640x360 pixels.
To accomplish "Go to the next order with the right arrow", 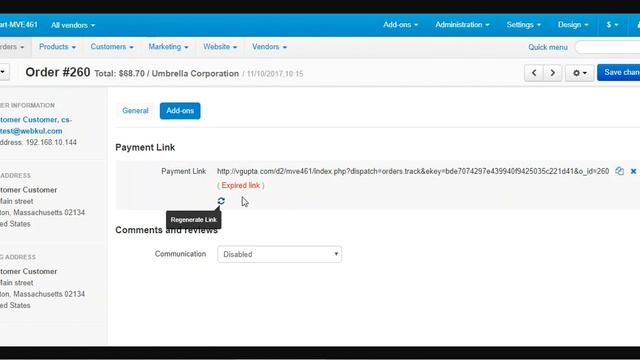I will [553, 73].
